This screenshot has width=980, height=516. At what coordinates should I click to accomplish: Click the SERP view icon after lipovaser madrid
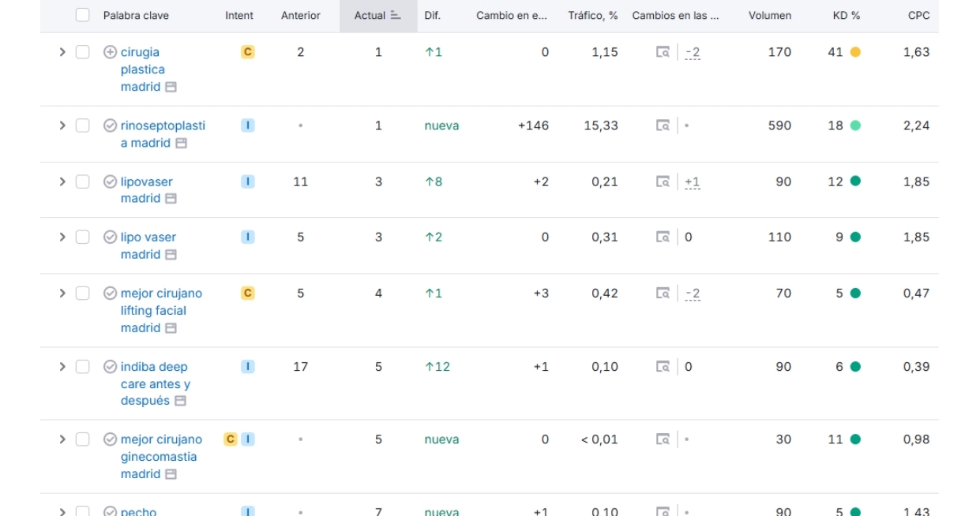click(x=663, y=181)
